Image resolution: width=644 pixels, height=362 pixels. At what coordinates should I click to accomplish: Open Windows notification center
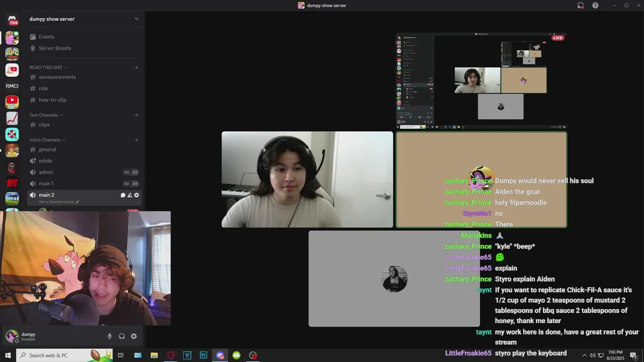(633, 355)
